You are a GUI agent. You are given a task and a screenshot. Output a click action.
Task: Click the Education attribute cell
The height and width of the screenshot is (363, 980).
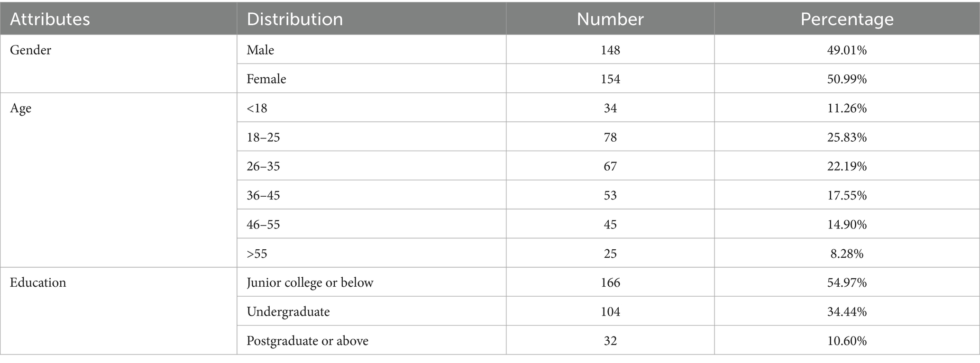[x=38, y=282]
